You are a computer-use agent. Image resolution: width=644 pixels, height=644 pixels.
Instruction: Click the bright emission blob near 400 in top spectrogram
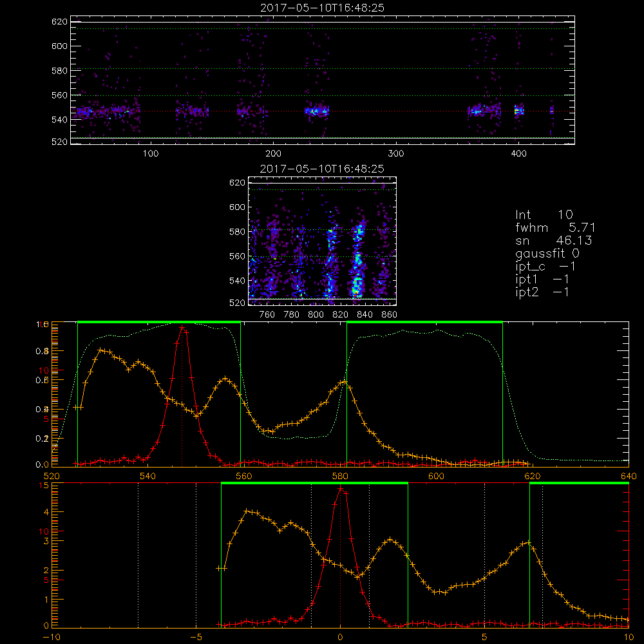[519, 111]
